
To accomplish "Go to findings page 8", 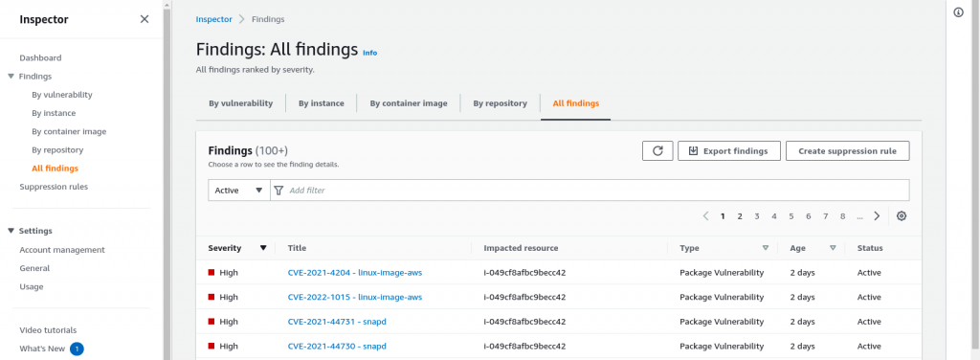I will pos(842,216).
